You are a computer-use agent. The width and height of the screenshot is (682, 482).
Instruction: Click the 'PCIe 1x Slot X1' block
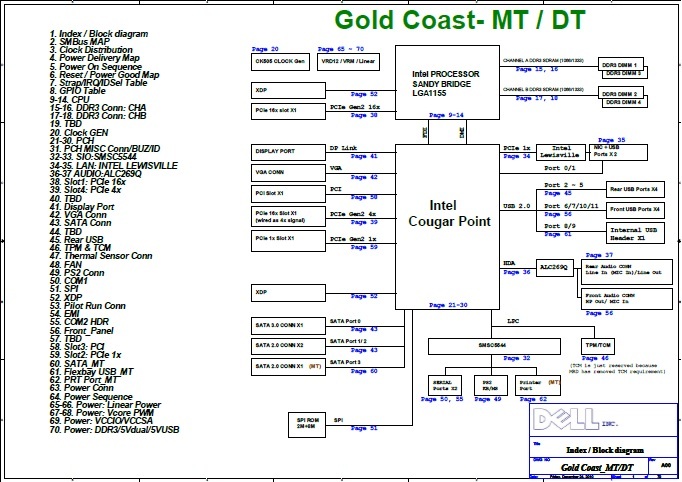point(288,241)
